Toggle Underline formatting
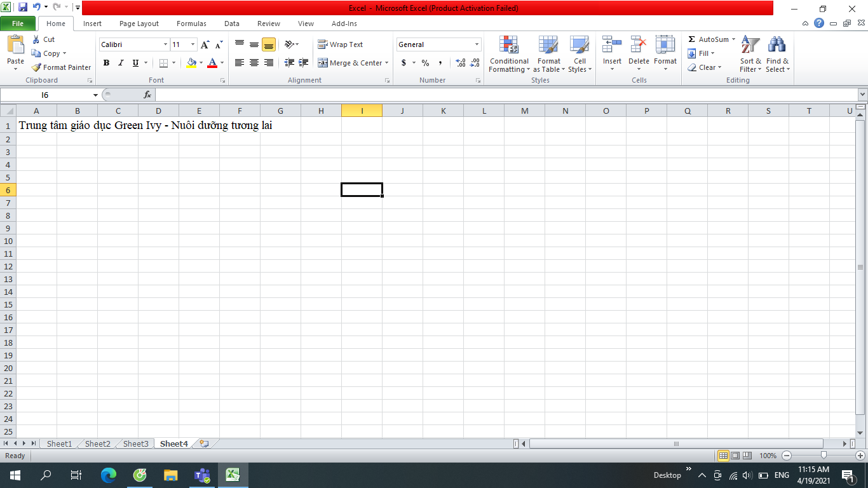868x488 pixels. pos(135,63)
